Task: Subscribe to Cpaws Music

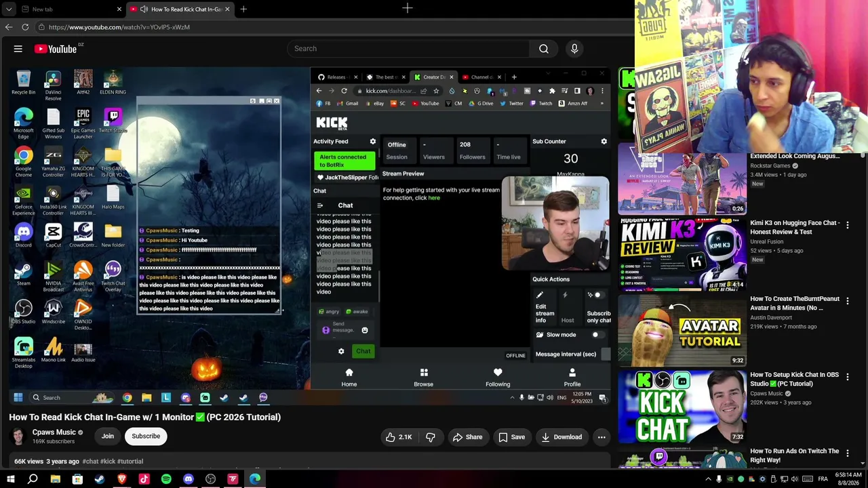Action: [x=146, y=436]
